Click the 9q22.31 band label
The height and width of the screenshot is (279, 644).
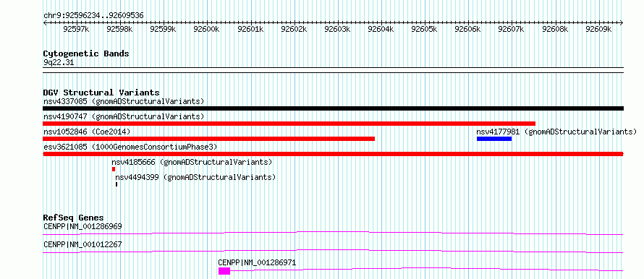click(x=59, y=63)
